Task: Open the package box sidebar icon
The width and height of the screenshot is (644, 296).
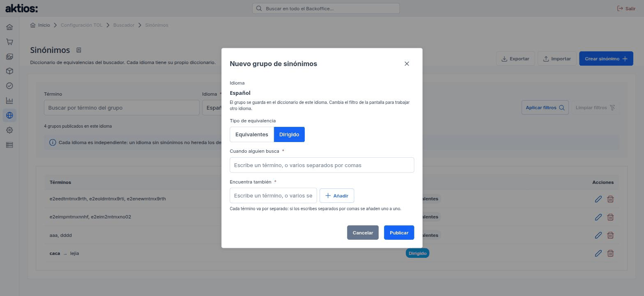Action: pyautogui.click(x=9, y=71)
